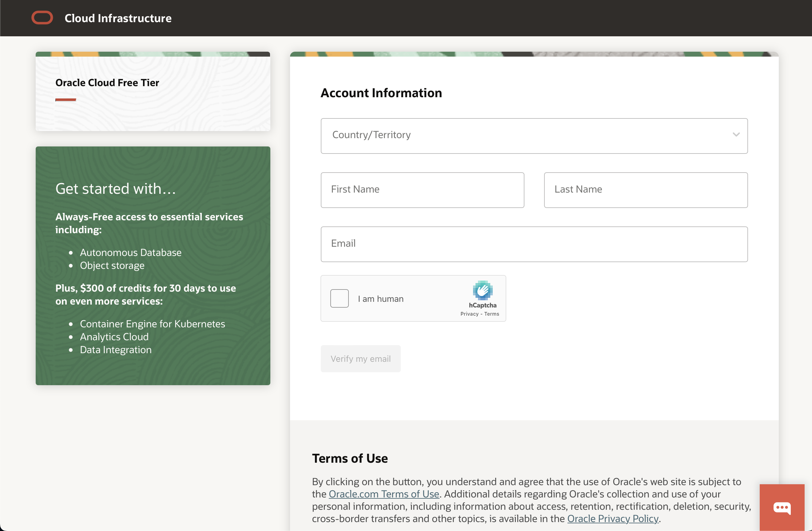Open the Country/Territory dropdown
The width and height of the screenshot is (812, 531).
tap(534, 136)
